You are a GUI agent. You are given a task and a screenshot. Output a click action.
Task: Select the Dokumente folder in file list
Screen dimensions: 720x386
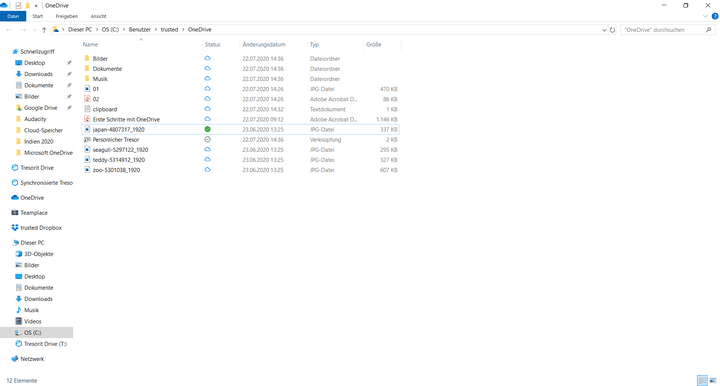(x=107, y=69)
